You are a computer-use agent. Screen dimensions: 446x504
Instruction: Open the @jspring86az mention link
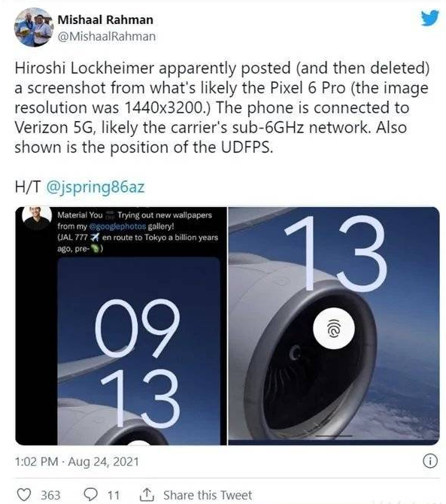pos(96,187)
